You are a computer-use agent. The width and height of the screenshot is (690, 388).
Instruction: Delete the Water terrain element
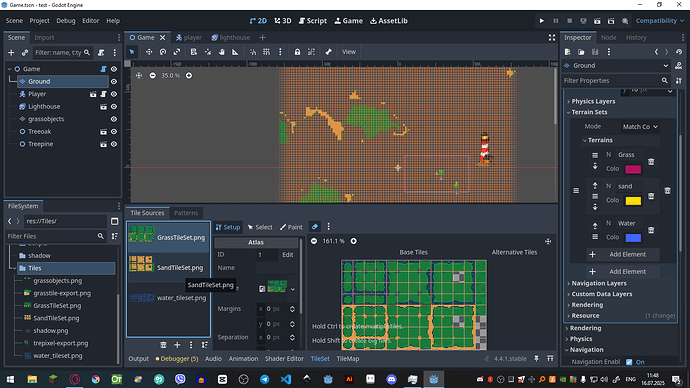[x=651, y=230]
